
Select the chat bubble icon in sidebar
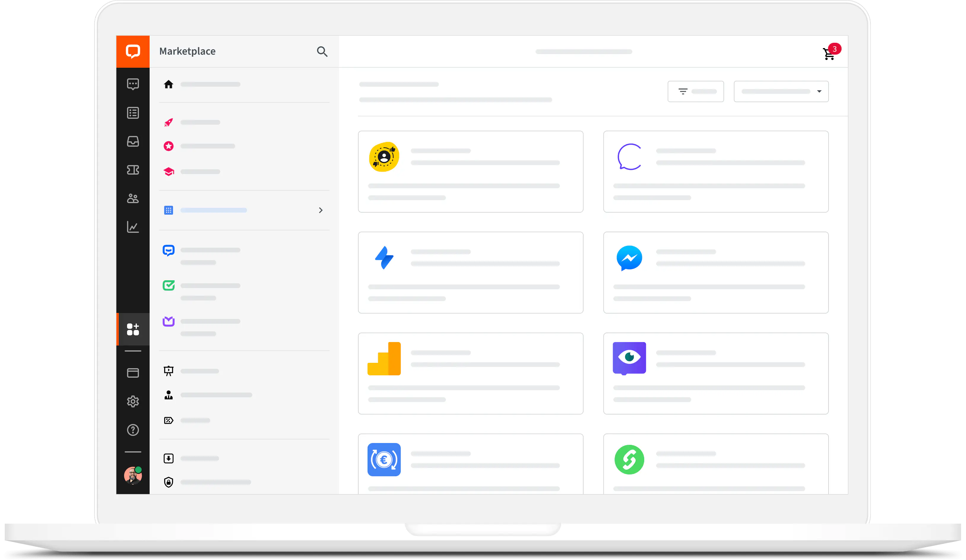click(x=133, y=84)
